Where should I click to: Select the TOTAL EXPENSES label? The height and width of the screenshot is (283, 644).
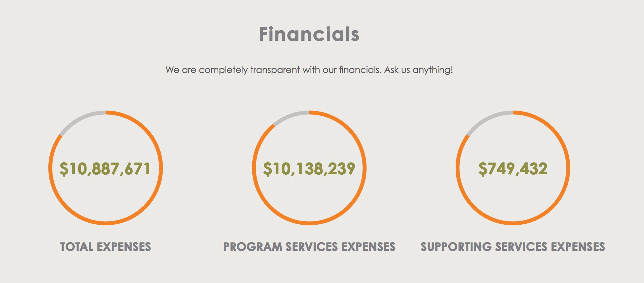tap(105, 247)
